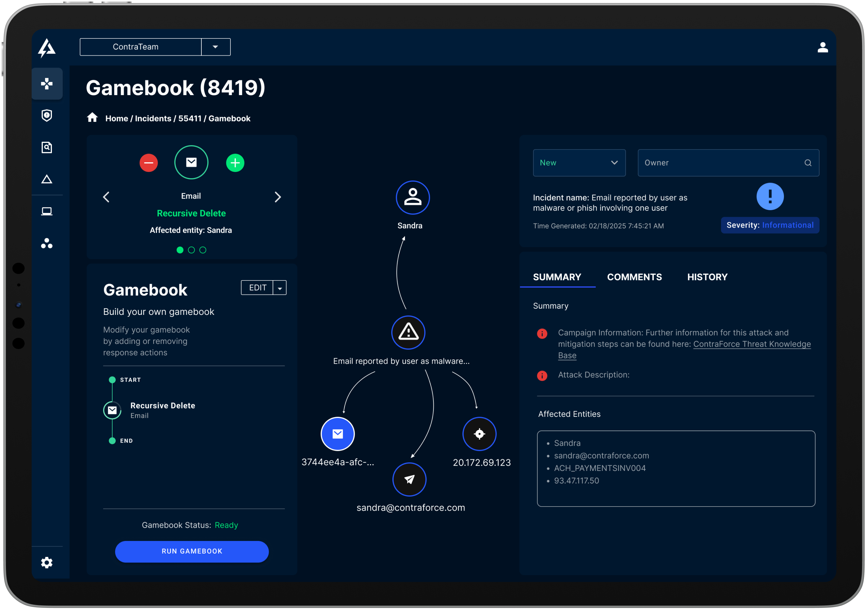
Task: Click the laptop devices icon in sidebar
Action: pos(47,211)
